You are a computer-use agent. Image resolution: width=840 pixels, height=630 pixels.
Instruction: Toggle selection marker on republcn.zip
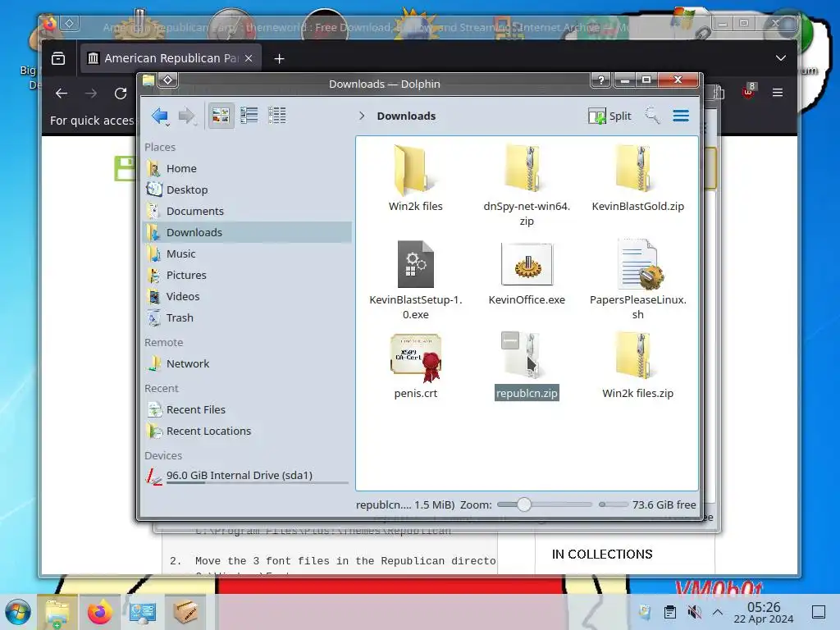click(510, 340)
